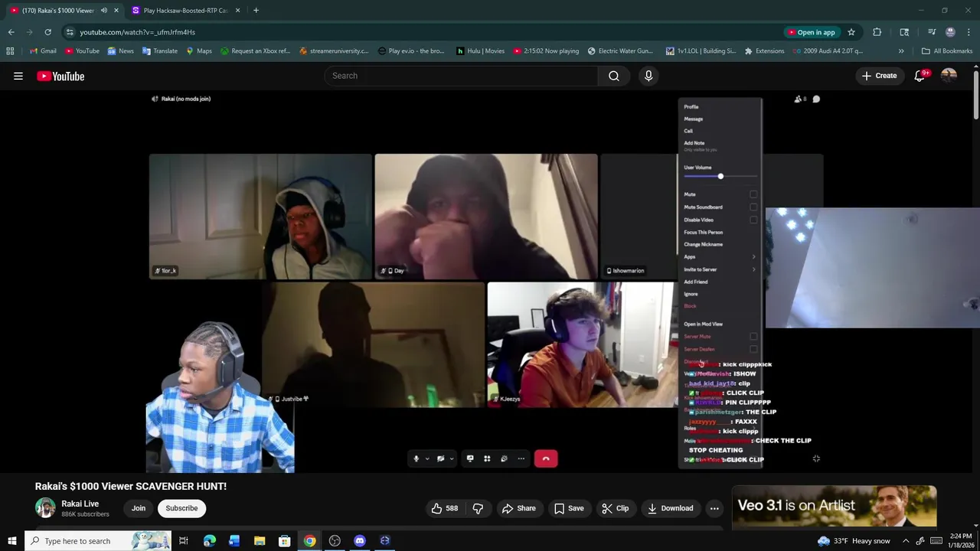Show hidden bookmarks with double chevron
The image size is (980, 551).
pyautogui.click(x=901, y=51)
